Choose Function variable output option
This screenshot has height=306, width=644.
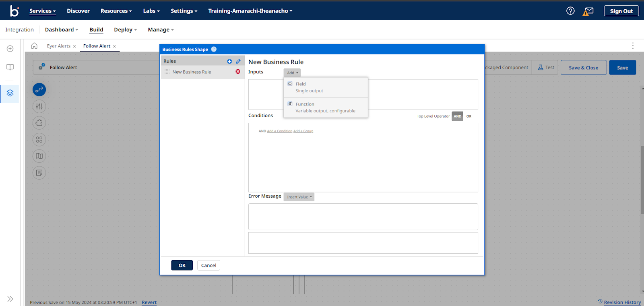point(326,108)
